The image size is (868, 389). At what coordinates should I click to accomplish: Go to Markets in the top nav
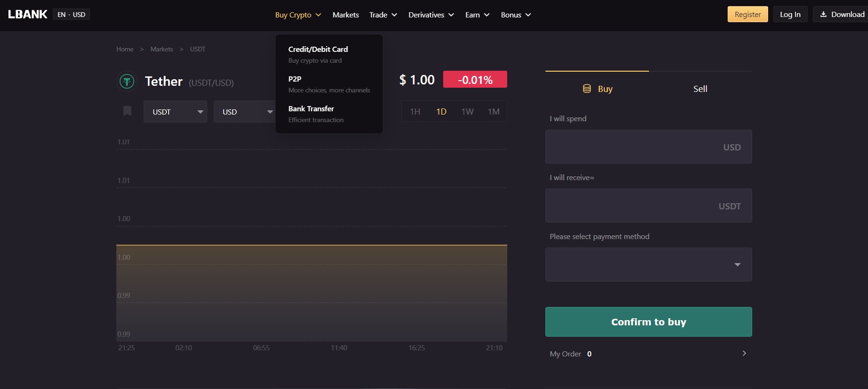(x=346, y=15)
